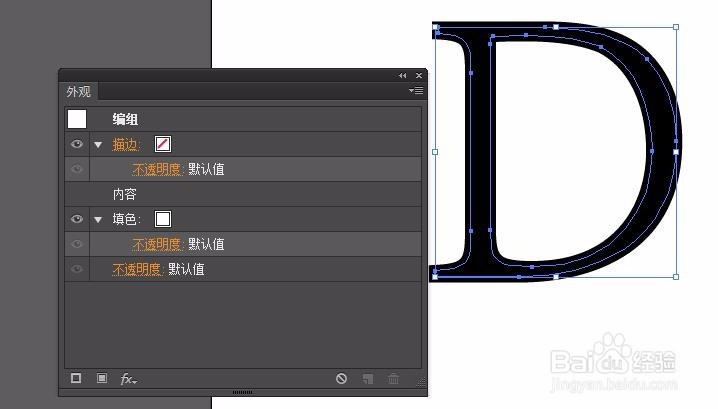The width and height of the screenshot is (718, 409).
Task: Click the stroke color swatch with red slash
Action: (x=163, y=144)
